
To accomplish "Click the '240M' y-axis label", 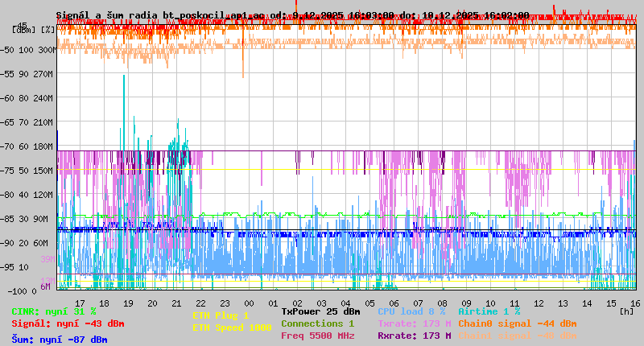I will click(x=45, y=98).
